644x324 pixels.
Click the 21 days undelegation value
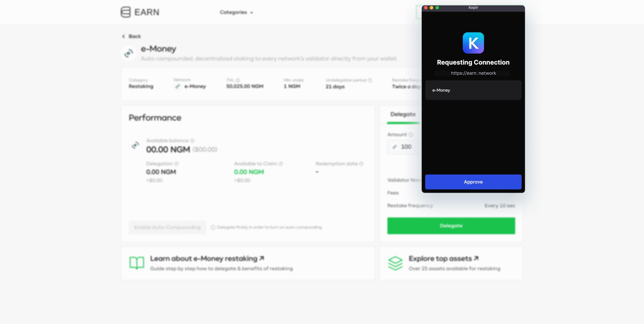(x=335, y=87)
